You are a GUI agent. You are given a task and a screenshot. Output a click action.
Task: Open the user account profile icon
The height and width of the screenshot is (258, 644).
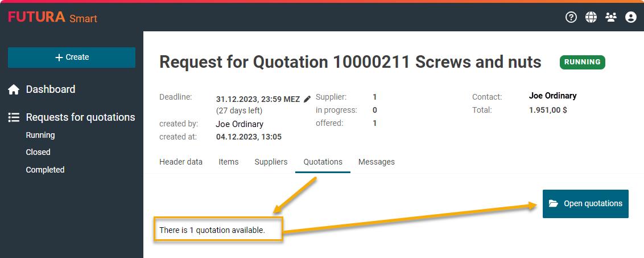pyautogui.click(x=631, y=18)
